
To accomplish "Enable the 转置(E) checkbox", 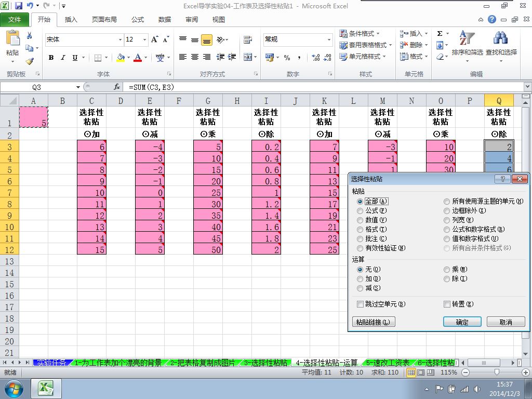I will (x=447, y=304).
